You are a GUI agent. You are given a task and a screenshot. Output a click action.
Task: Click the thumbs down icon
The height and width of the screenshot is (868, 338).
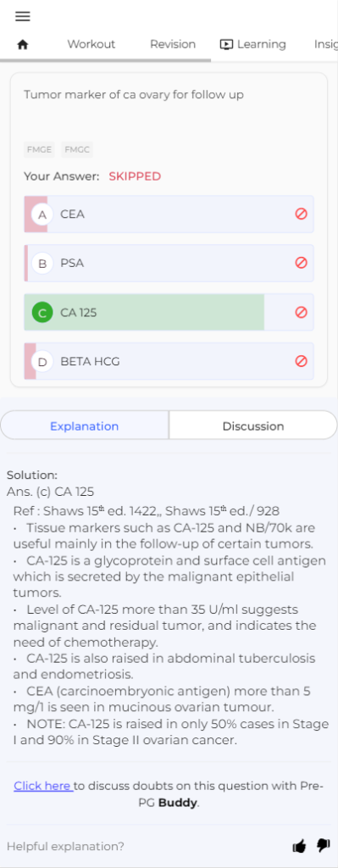click(x=323, y=846)
